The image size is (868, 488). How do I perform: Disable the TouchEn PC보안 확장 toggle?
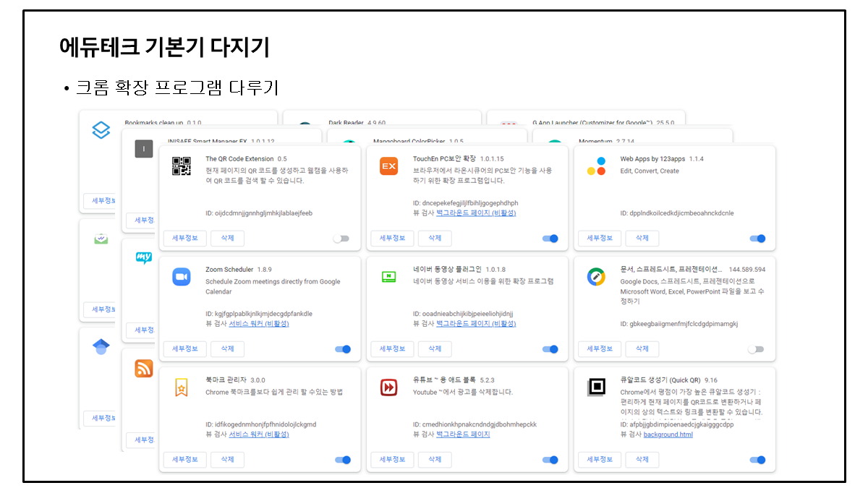pyautogui.click(x=550, y=239)
